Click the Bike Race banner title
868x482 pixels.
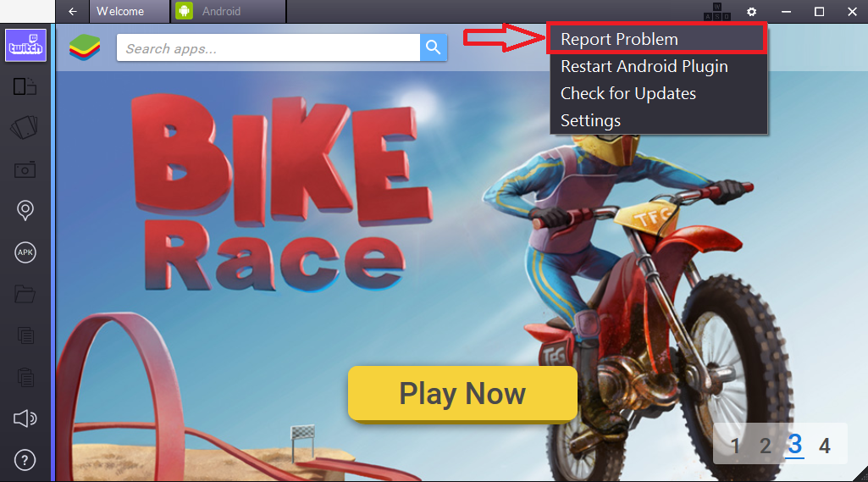(280, 194)
